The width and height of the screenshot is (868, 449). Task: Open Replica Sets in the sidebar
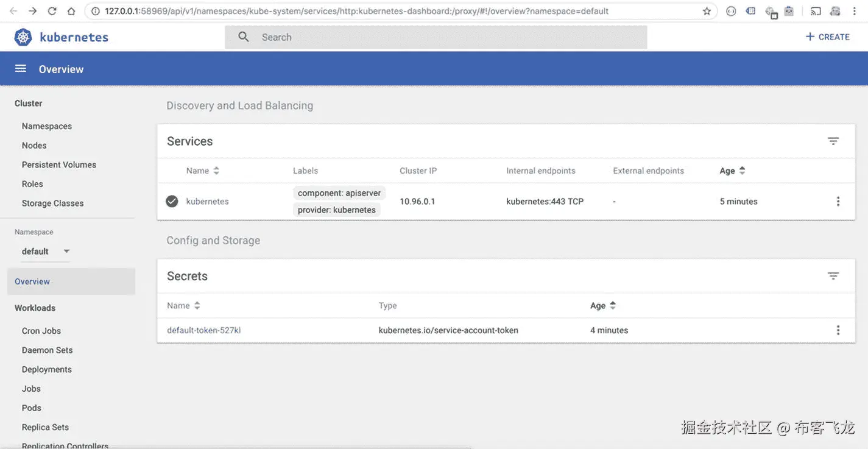pyautogui.click(x=45, y=428)
